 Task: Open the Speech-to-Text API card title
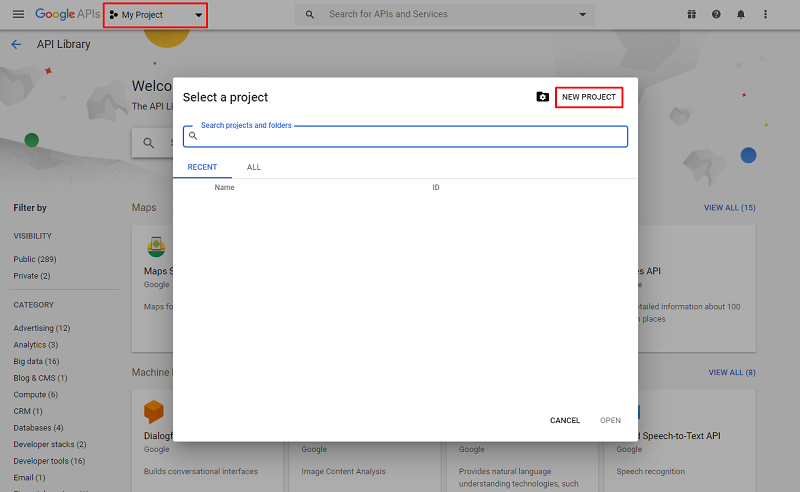click(678, 436)
